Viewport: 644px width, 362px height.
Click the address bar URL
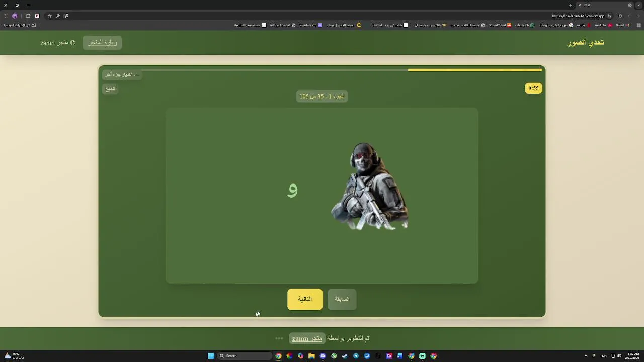click(578, 16)
